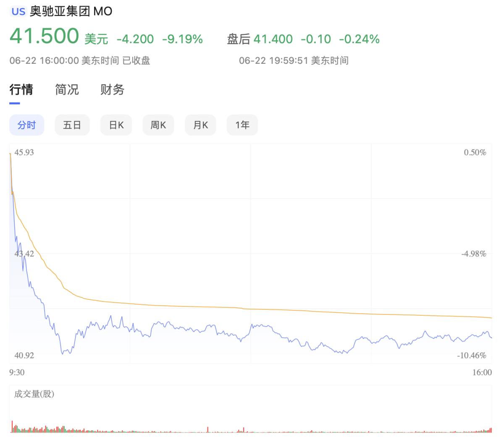
Task: Switch to the 1年 one-year chart
Action: tap(242, 125)
